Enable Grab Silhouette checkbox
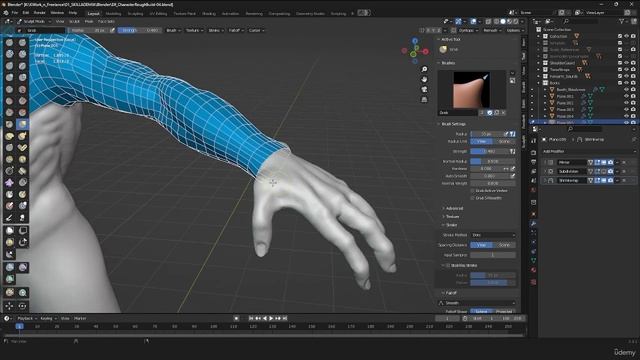Screen dimensions: 640x360 472,198
